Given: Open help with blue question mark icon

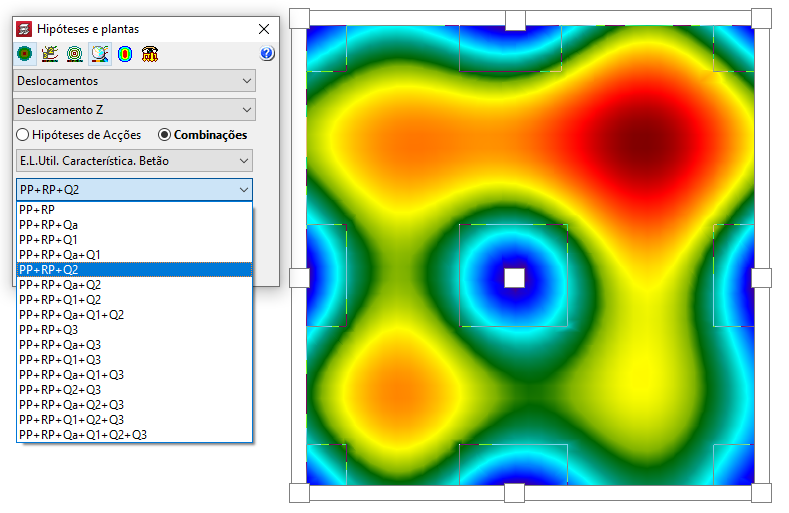Looking at the screenshot, I should (267, 54).
